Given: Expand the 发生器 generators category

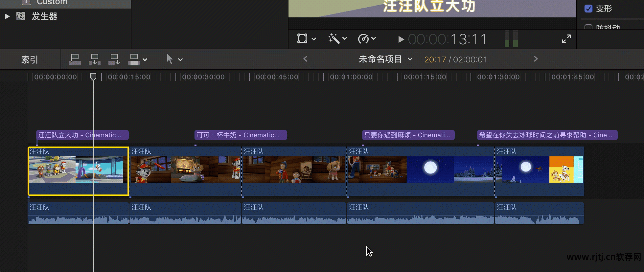Looking at the screenshot, I should pyautogui.click(x=7, y=16).
